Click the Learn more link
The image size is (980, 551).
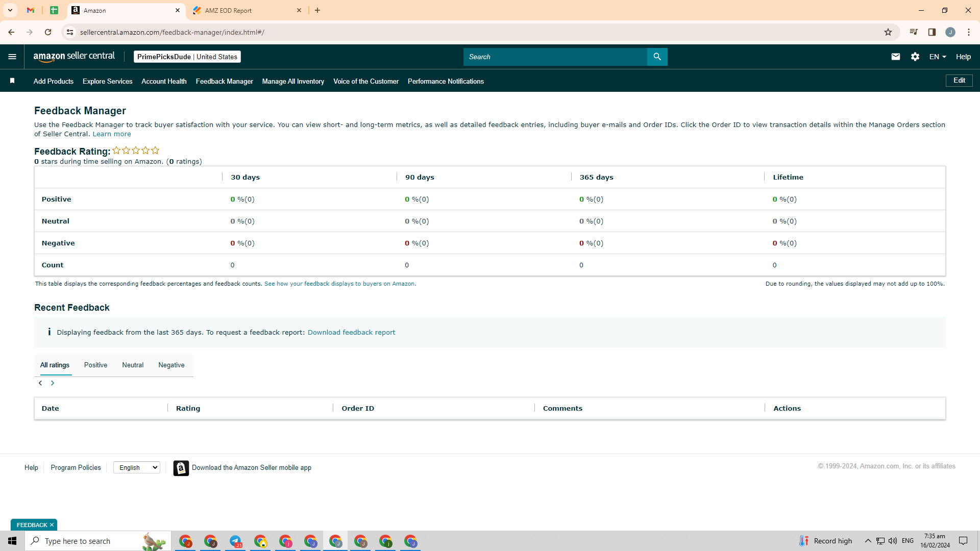[112, 134]
